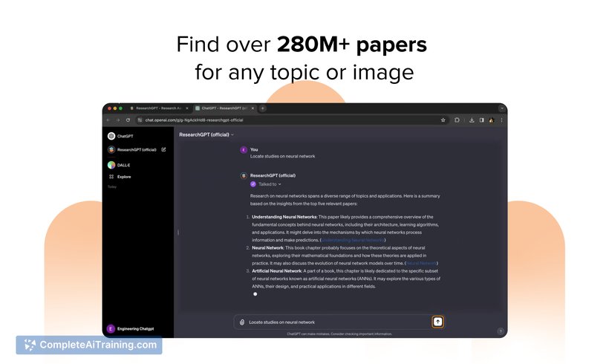The height and width of the screenshot is (364, 609).
Task: Start a new chat with the edit icon
Action: tap(163, 149)
